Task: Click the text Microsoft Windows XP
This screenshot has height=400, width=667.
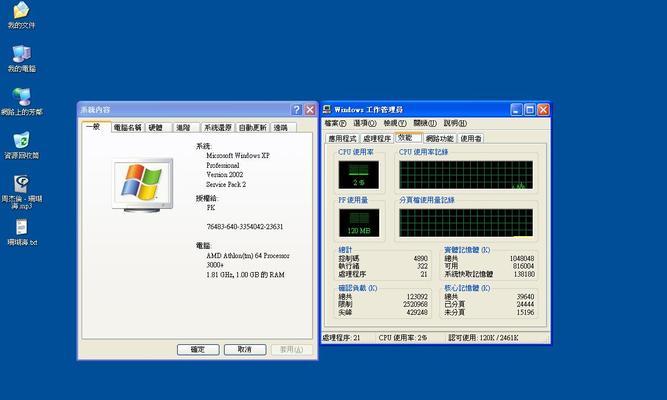Action: [x=238, y=156]
